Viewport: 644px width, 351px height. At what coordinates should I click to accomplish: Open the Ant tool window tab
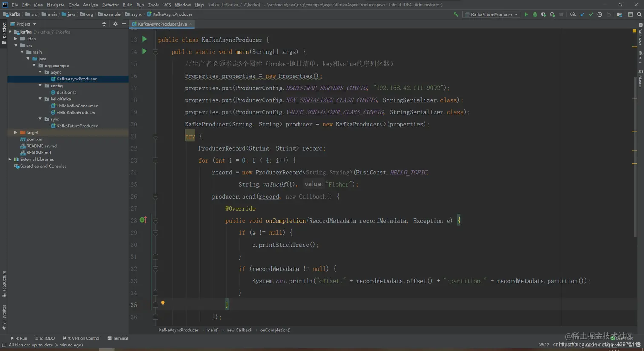(640, 58)
